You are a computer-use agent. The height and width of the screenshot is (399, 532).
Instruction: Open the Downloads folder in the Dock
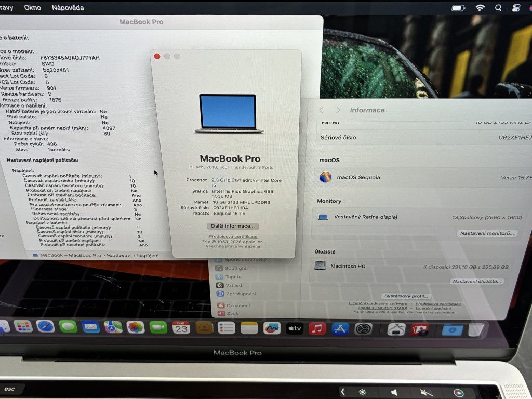452,330
